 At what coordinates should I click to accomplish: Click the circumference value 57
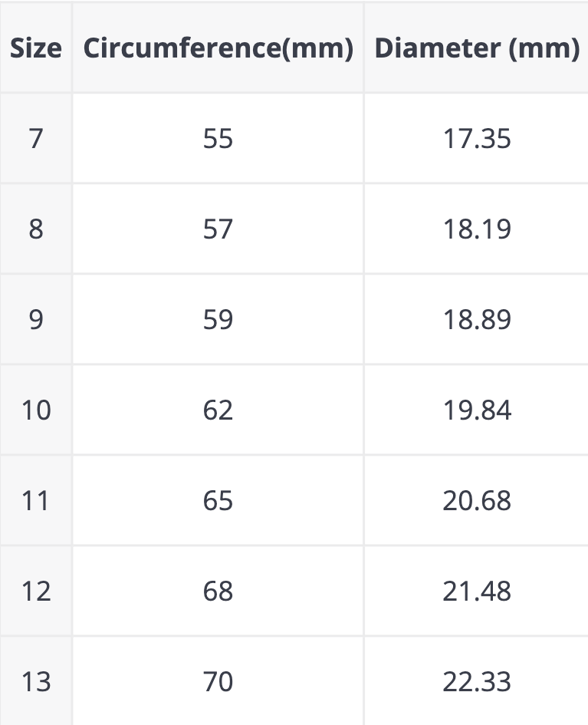point(218,229)
